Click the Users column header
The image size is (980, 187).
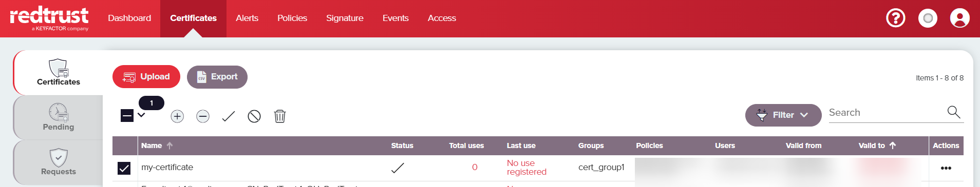[725, 146]
